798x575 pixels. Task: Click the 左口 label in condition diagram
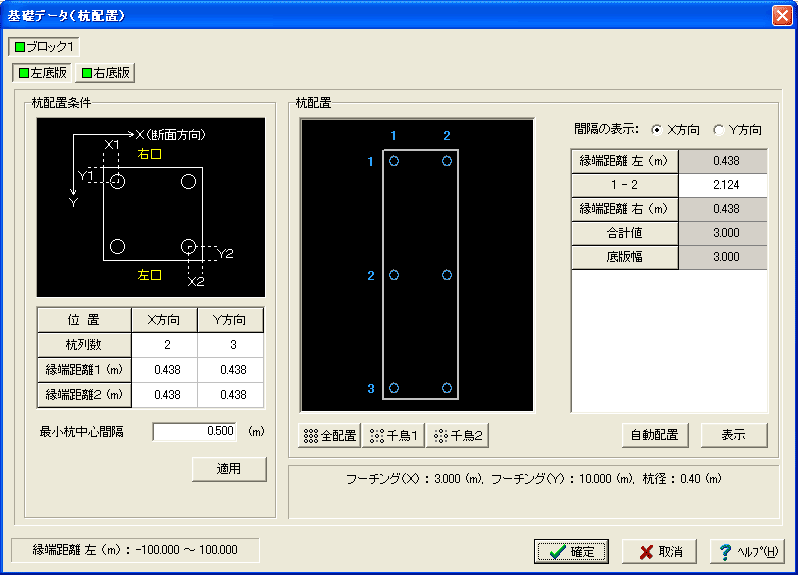[x=150, y=275]
